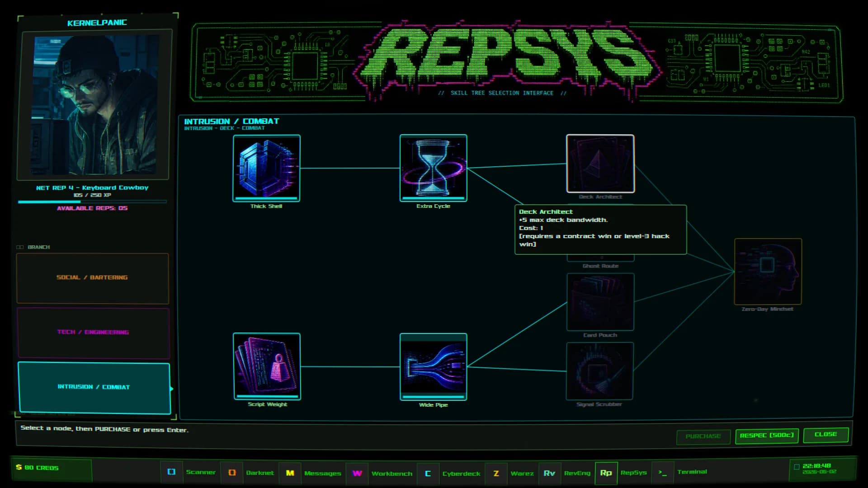Close the RepSys skill tree
Screen dimensions: 868x488
click(826, 435)
